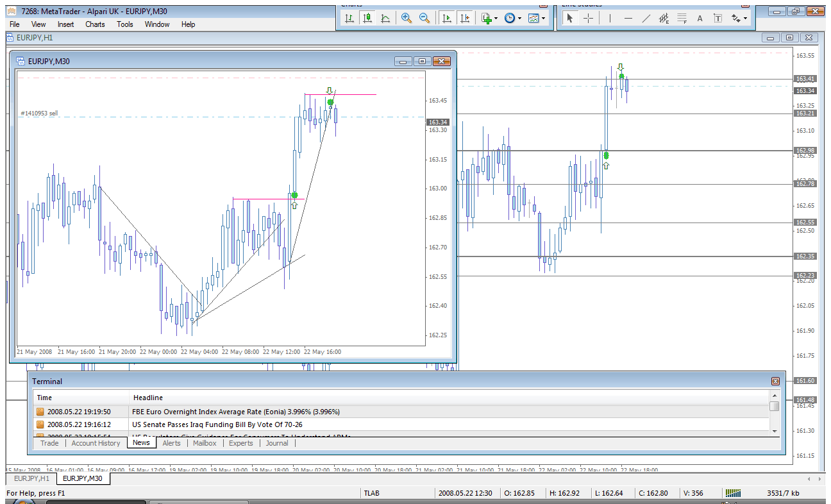The height and width of the screenshot is (504, 831).
Task: Click the 163.41 price level label
Action: 805,79
